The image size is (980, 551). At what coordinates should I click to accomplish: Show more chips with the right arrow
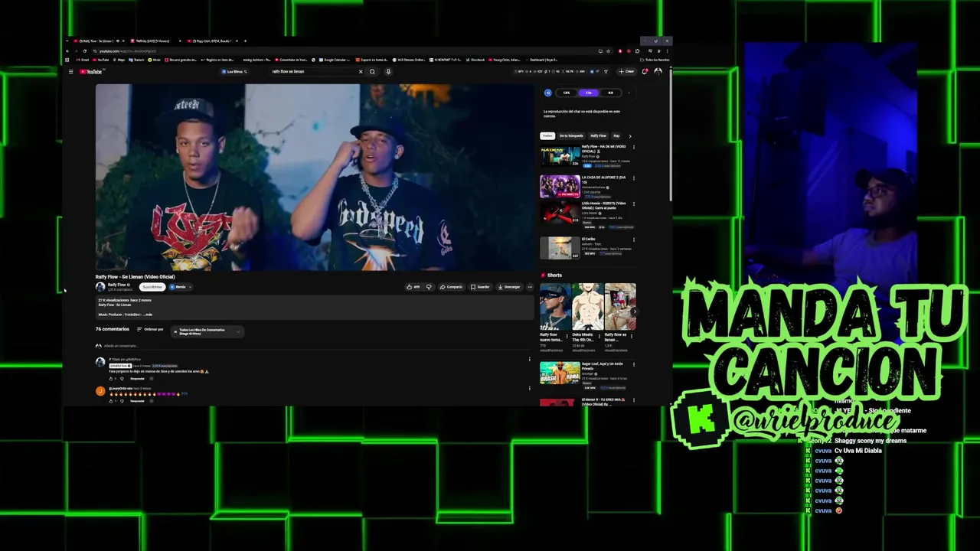point(630,136)
